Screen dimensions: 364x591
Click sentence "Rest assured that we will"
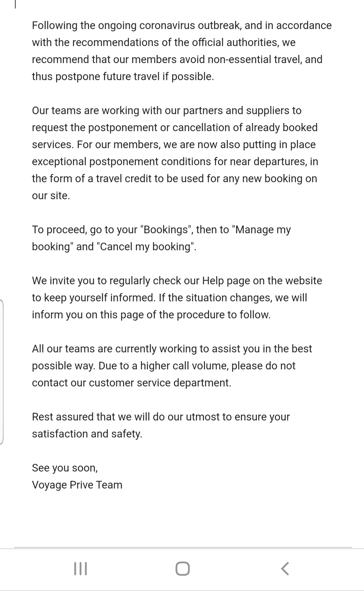coord(161,425)
